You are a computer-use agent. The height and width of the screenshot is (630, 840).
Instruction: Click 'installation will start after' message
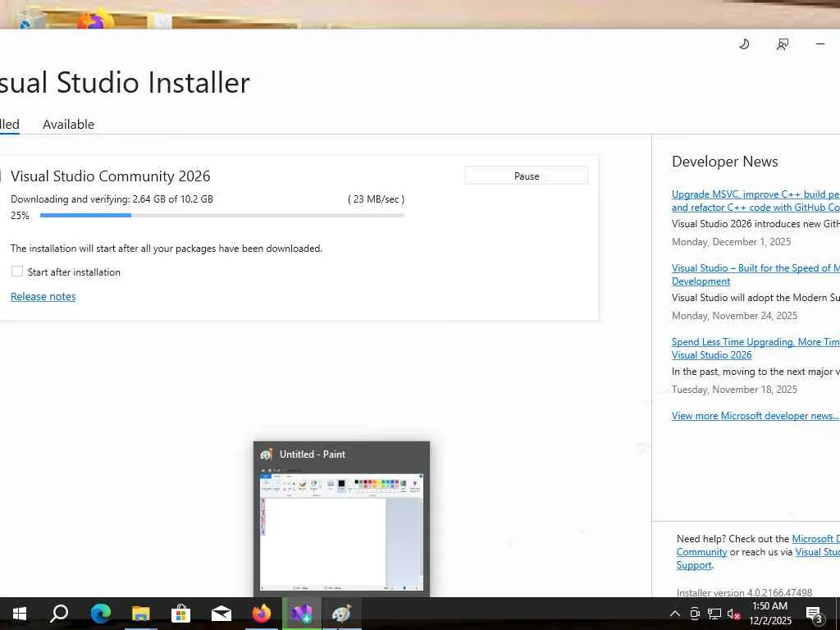(x=167, y=249)
